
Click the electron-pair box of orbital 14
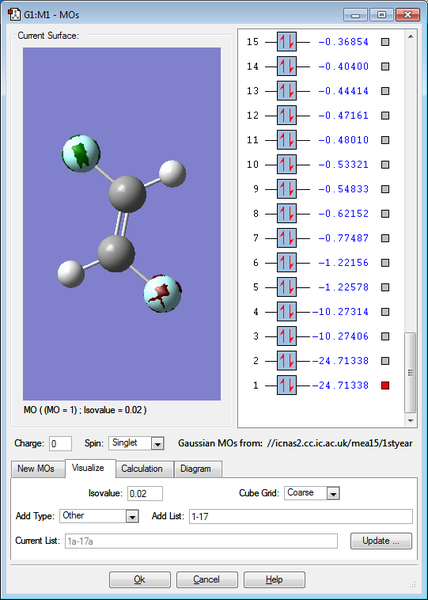click(286, 66)
